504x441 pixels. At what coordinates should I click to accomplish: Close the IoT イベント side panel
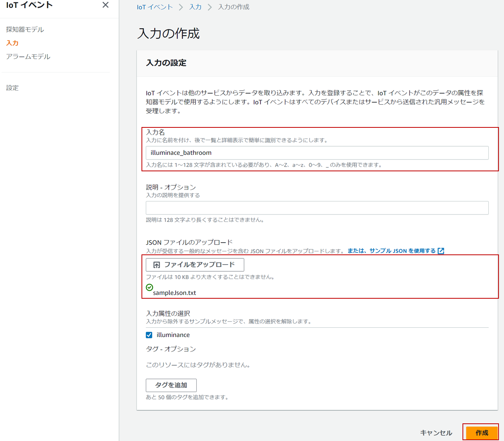coord(105,5)
